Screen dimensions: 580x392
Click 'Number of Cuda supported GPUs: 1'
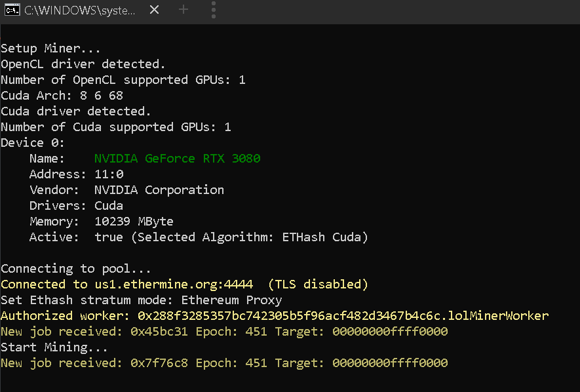tap(116, 127)
